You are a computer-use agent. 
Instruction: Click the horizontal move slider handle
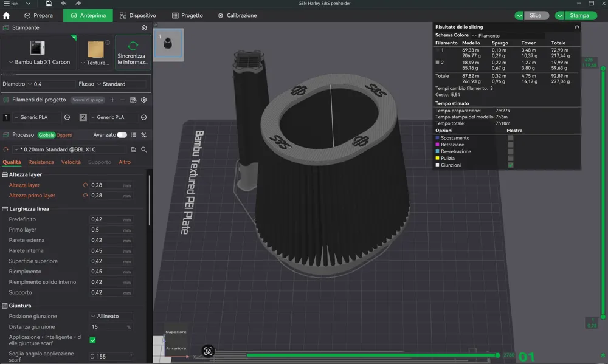tap(497, 355)
